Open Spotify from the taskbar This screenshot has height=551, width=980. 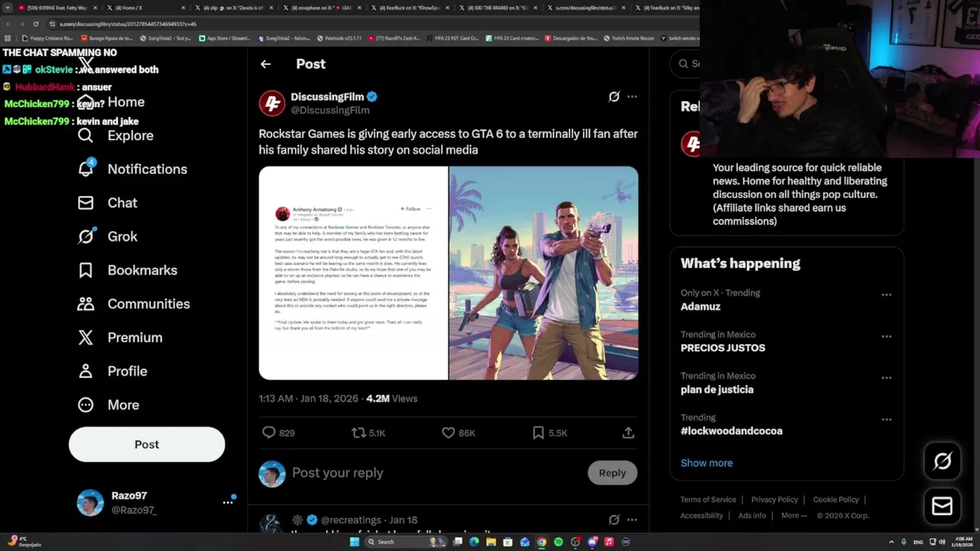tap(558, 542)
